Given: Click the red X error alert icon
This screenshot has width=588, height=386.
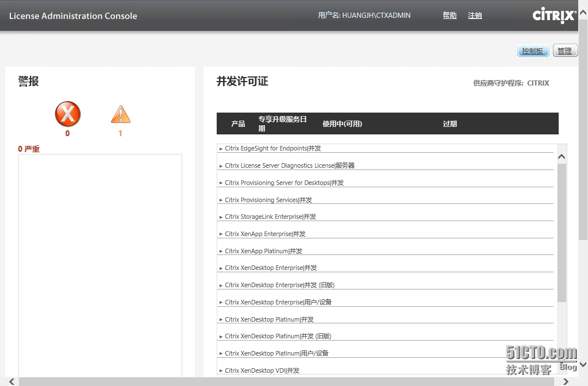Looking at the screenshot, I should click(67, 114).
